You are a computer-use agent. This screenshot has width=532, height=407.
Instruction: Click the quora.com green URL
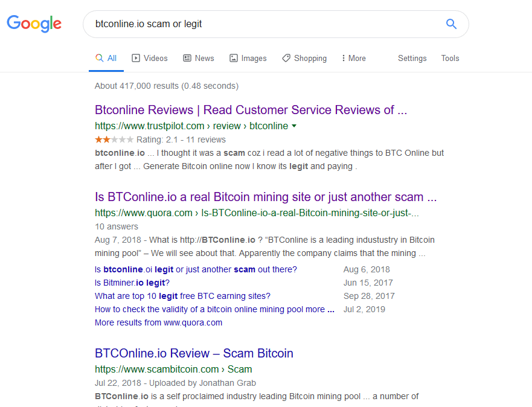(257, 213)
